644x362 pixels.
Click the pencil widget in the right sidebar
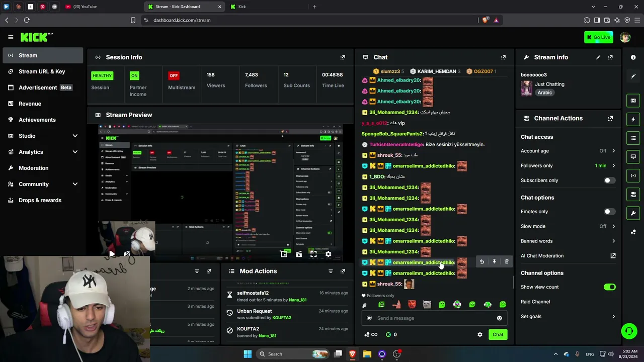[x=633, y=76]
